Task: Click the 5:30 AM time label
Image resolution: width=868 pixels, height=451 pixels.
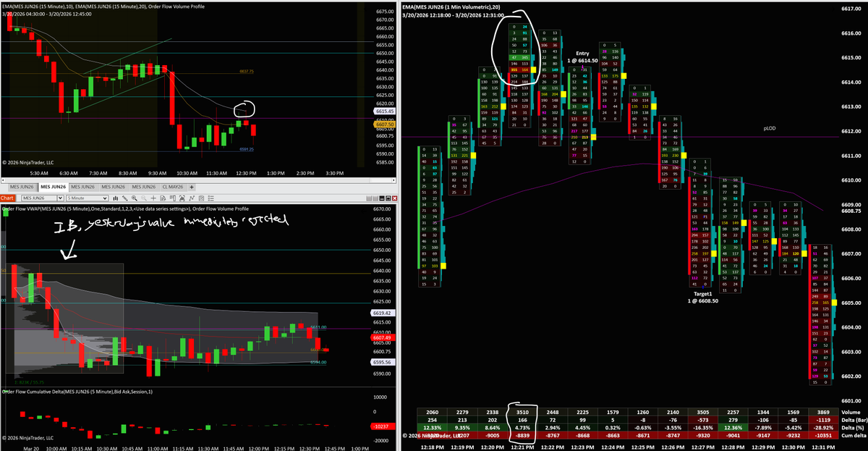Action: (39, 174)
